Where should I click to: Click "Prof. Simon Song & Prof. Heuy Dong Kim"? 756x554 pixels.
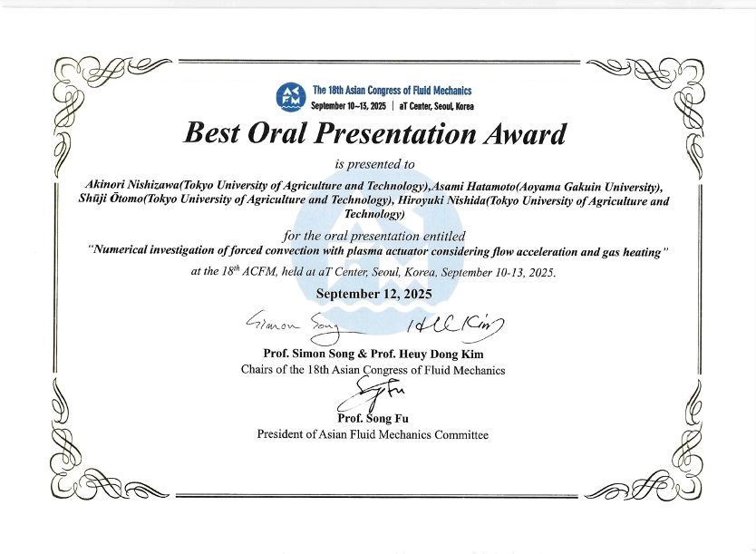coord(373,352)
